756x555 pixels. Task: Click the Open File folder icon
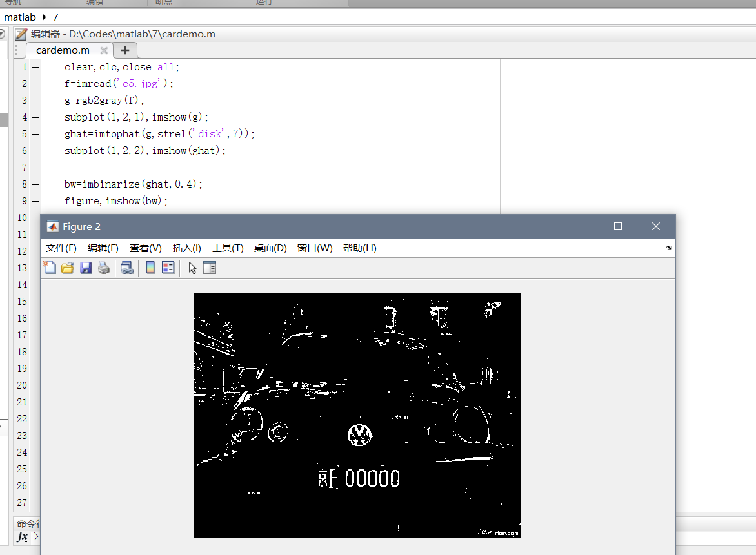tap(68, 268)
